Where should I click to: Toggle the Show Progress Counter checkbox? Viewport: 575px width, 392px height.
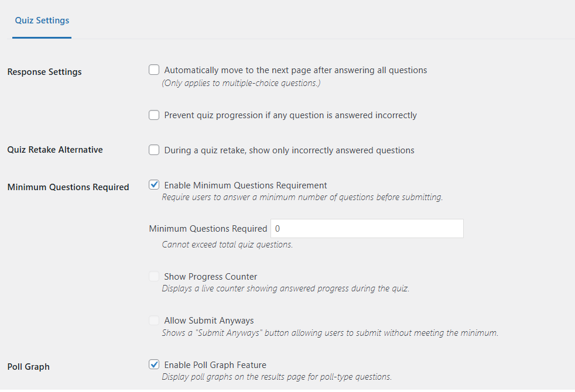click(x=154, y=276)
